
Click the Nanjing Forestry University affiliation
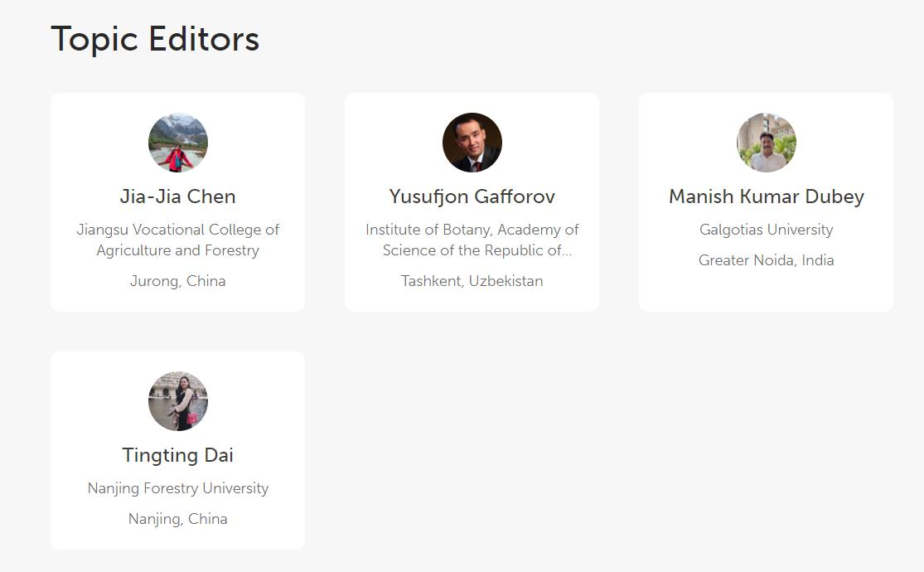click(x=178, y=488)
